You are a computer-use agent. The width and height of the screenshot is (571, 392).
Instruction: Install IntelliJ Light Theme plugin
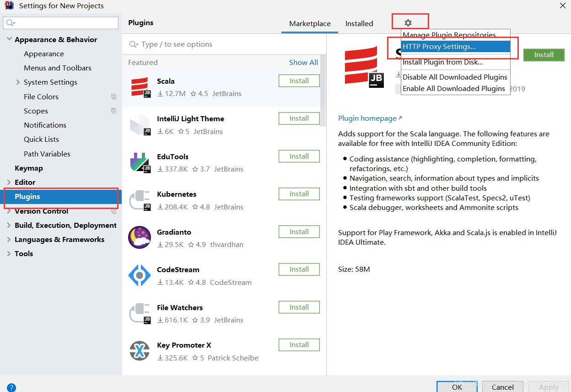click(299, 118)
